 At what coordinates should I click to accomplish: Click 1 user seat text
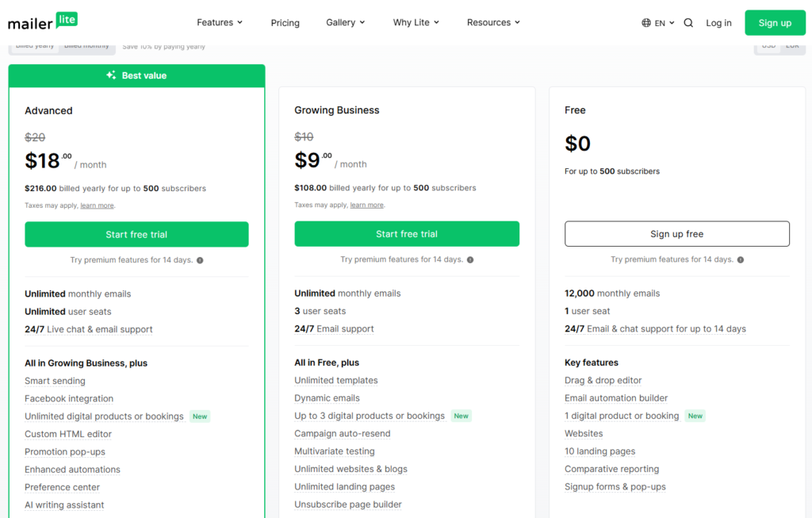click(588, 311)
